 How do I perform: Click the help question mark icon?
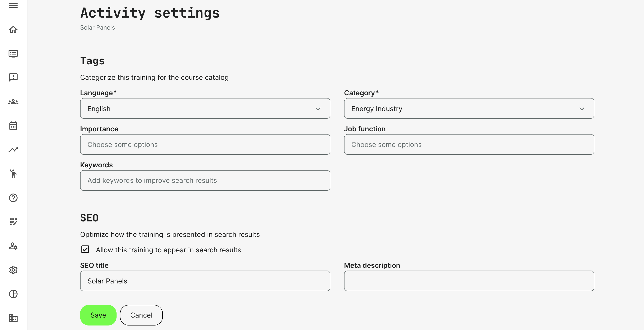13,198
